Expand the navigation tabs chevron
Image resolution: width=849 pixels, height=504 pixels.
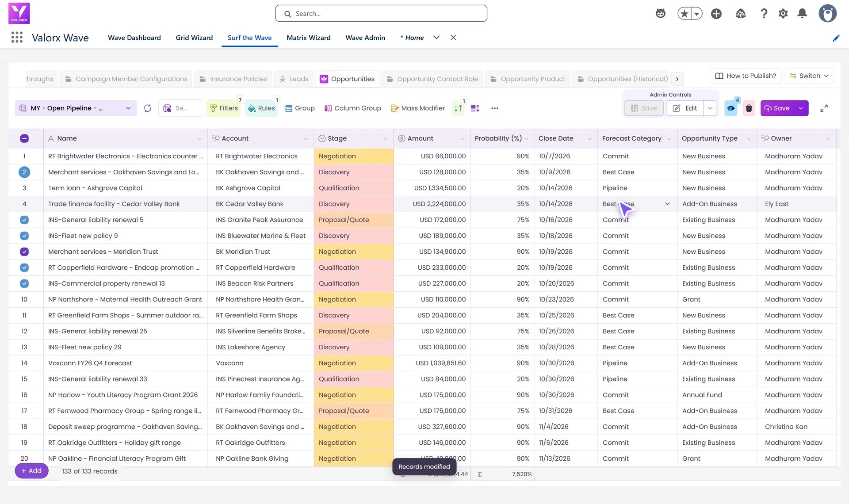pos(436,38)
